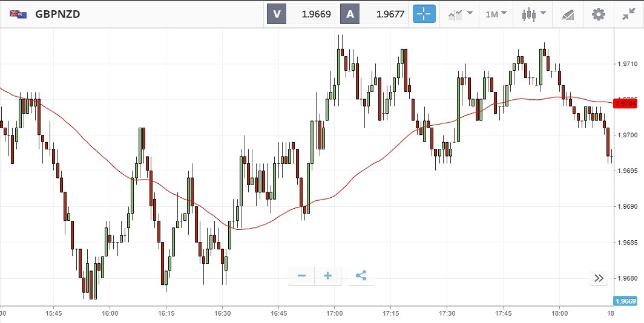
Task: Zoom in the chart with plus
Action: (328, 276)
